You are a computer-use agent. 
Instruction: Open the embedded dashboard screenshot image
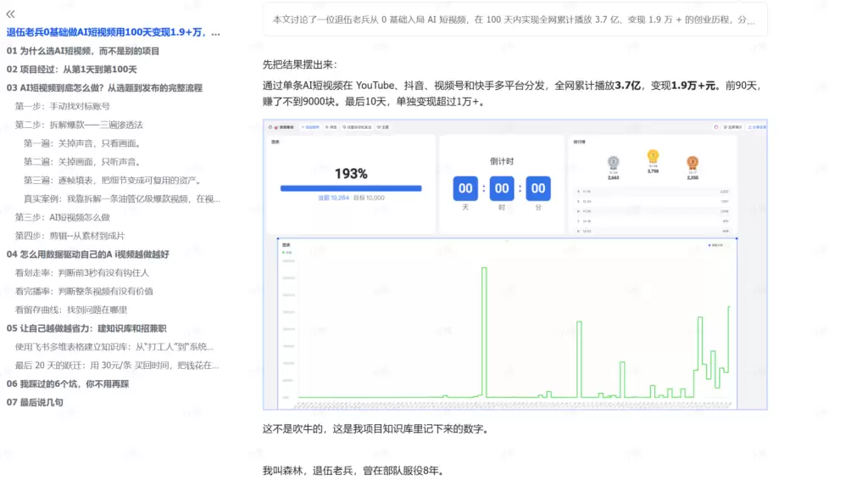[515, 265]
